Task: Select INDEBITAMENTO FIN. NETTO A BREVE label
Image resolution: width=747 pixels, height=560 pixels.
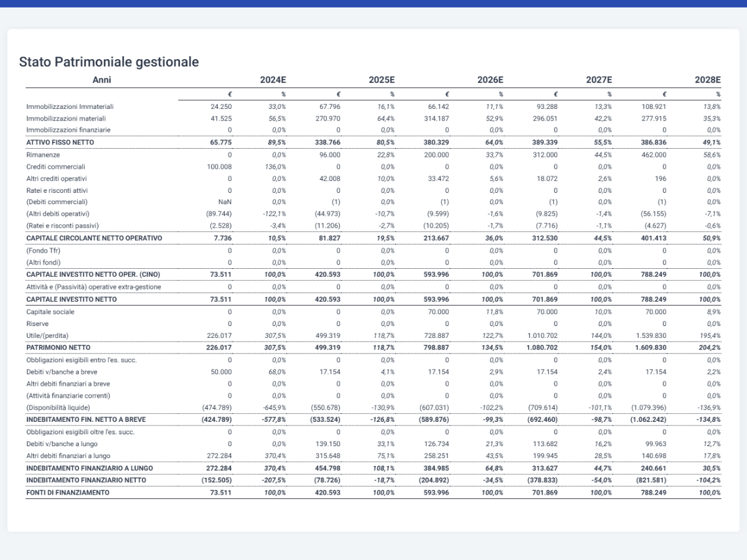Action: pyautogui.click(x=86, y=419)
